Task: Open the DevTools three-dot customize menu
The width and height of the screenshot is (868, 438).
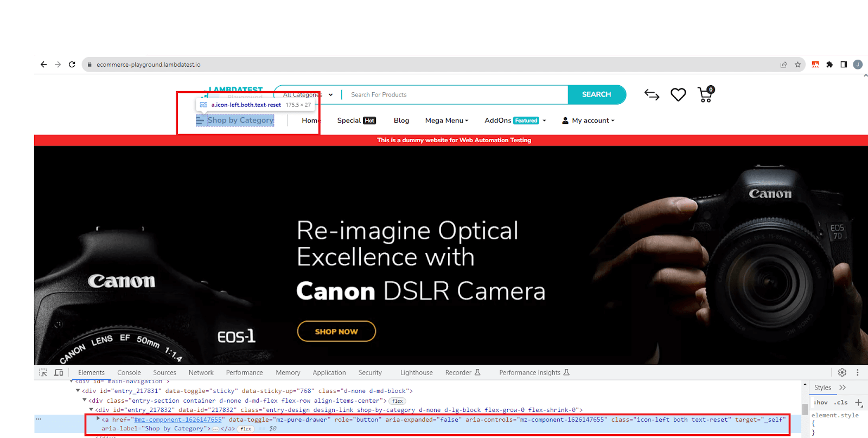Action: 858,372
